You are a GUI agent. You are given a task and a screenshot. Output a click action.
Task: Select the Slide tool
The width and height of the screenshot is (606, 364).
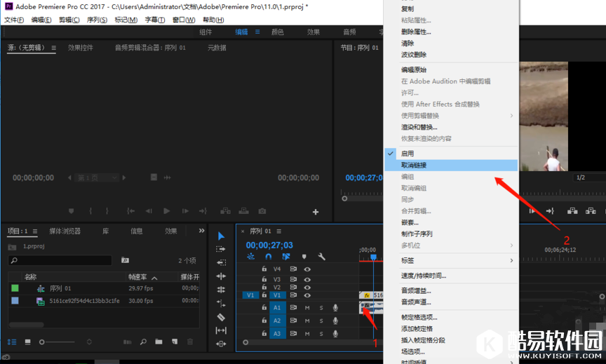[221, 344]
